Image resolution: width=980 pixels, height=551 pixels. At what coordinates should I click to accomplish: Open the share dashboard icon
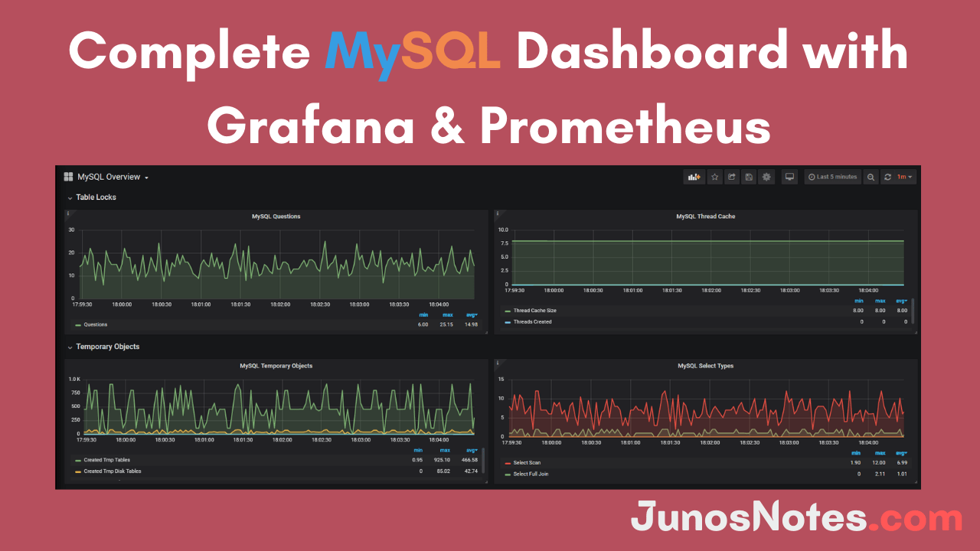pos(732,177)
